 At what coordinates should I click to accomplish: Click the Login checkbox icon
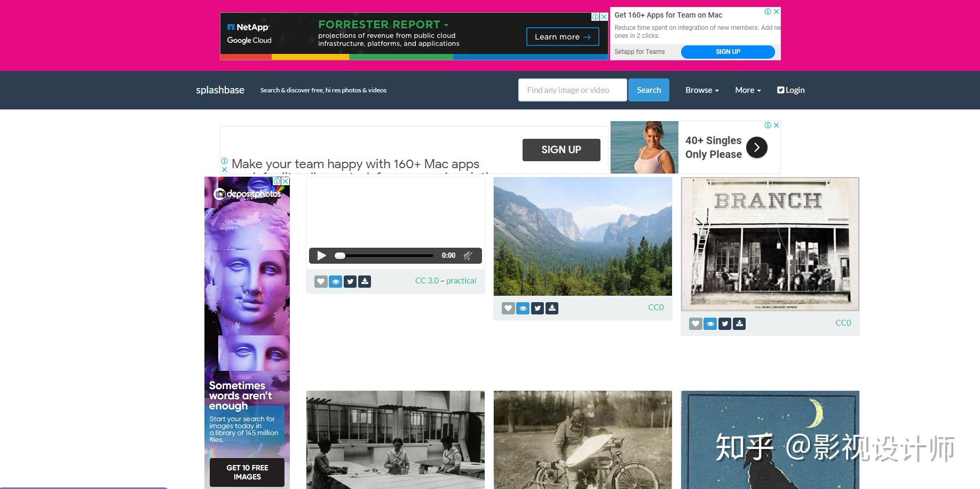click(x=780, y=90)
